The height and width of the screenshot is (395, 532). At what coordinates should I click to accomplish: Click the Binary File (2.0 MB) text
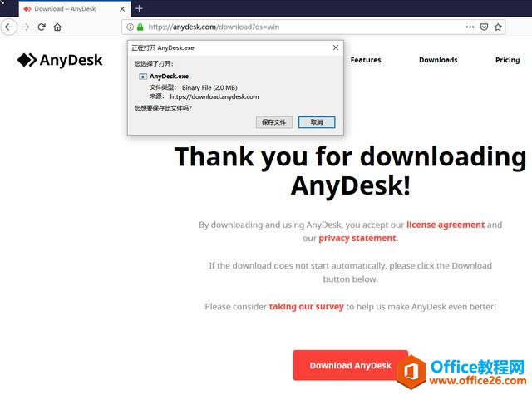(x=209, y=87)
